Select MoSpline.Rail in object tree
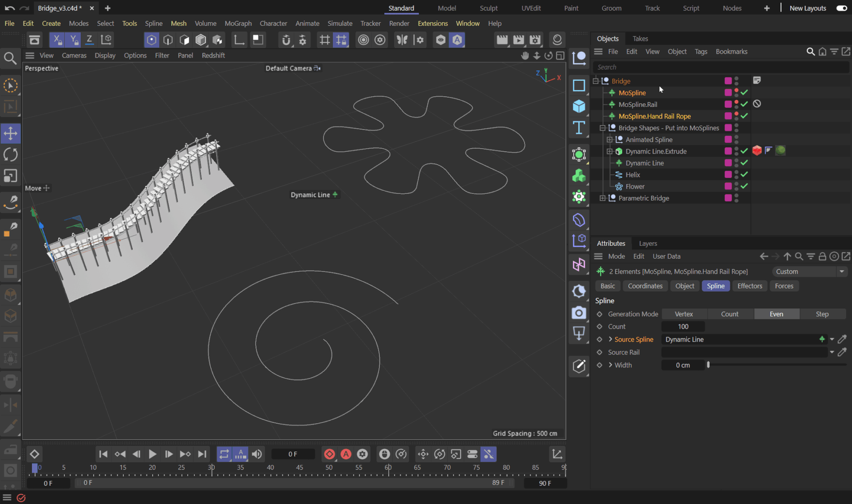The height and width of the screenshot is (504, 852). (638, 104)
